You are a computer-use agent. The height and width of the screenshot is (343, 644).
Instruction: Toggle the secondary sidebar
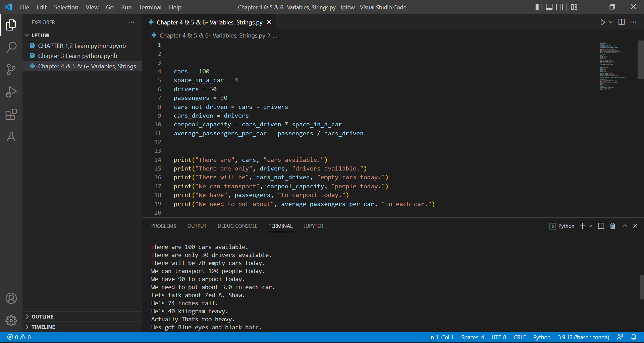click(x=559, y=7)
